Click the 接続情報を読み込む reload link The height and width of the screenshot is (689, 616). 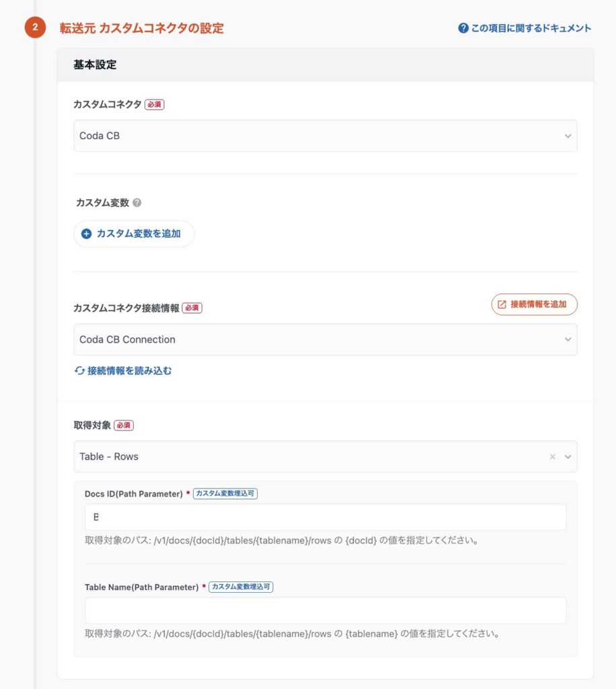pos(129,371)
